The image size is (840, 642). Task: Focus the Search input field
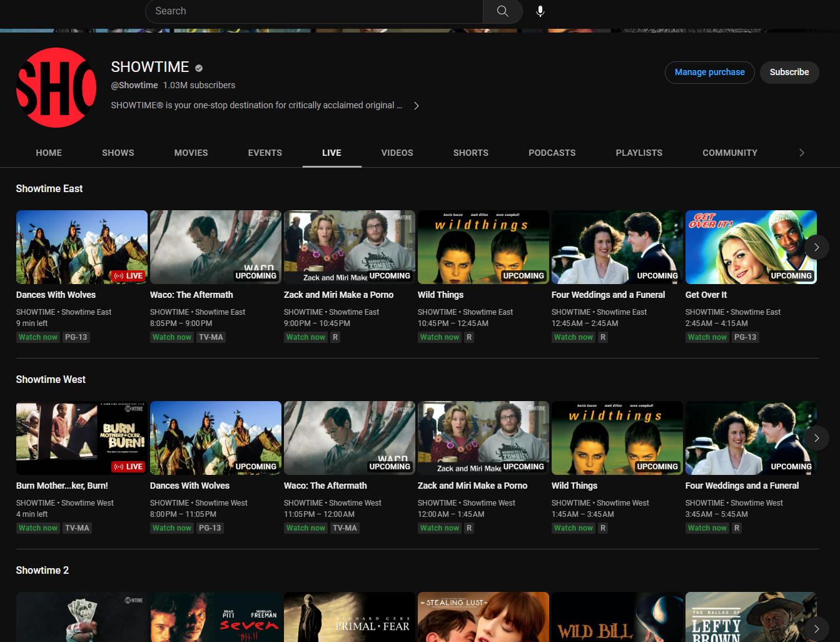tap(314, 11)
